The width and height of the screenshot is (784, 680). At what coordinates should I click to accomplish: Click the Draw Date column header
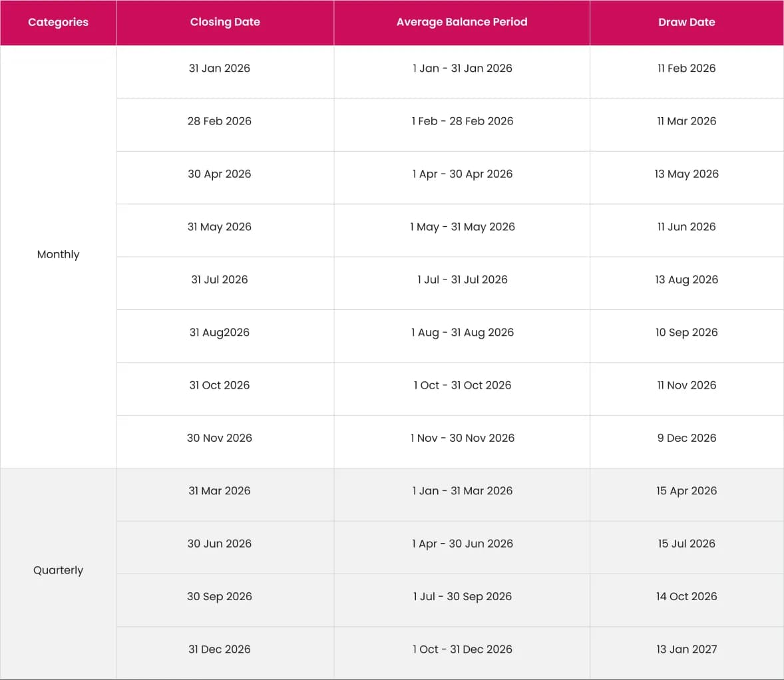[686, 22]
